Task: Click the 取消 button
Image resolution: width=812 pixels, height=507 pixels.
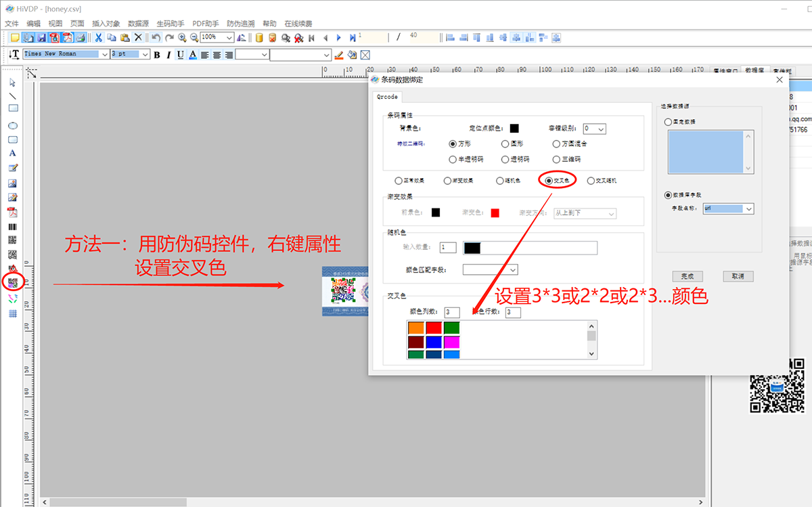Action: pos(738,276)
